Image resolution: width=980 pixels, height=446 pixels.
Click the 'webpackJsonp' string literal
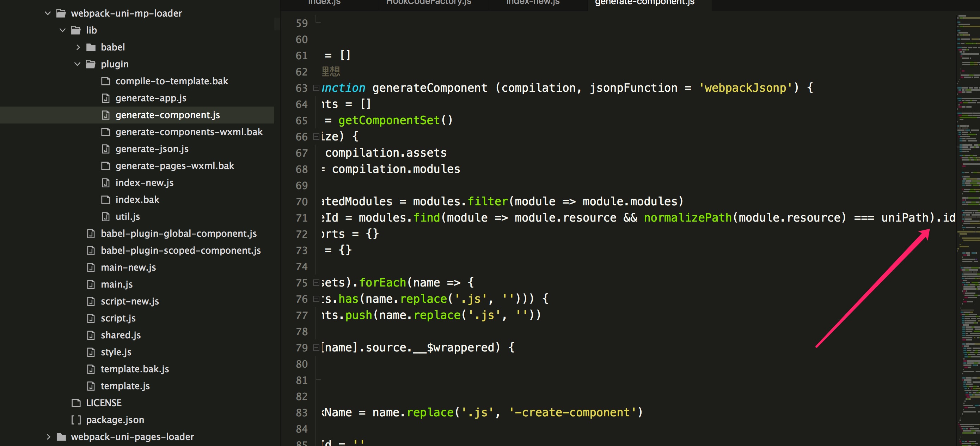pos(745,88)
